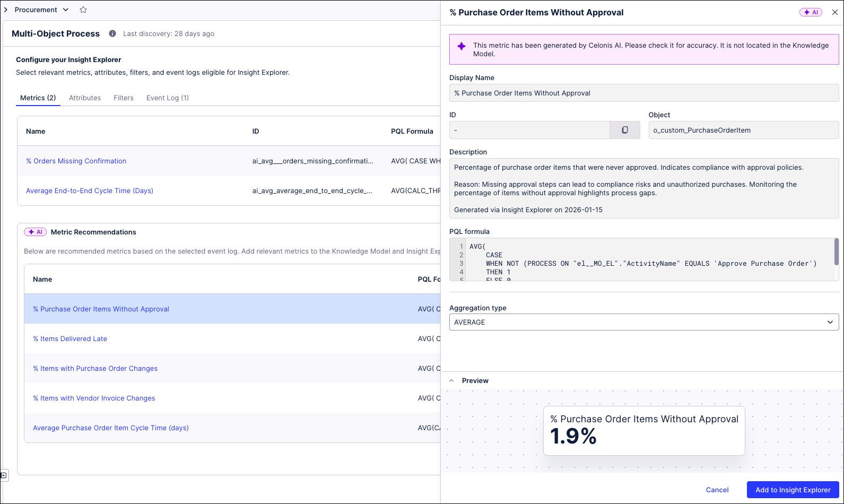The width and height of the screenshot is (844, 504).
Task: Click Add to Insight Explorer button
Action: point(793,490)
